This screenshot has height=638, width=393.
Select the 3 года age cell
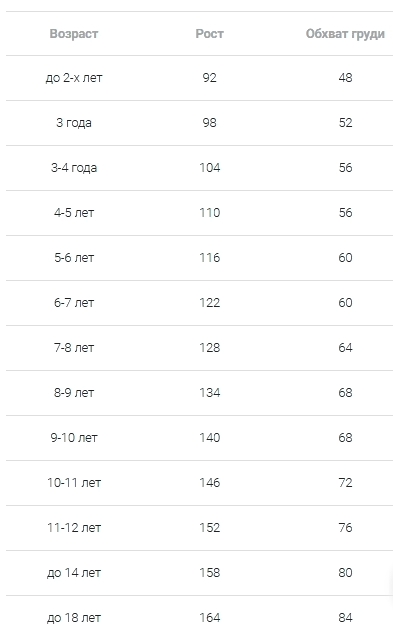click(74, 123)
